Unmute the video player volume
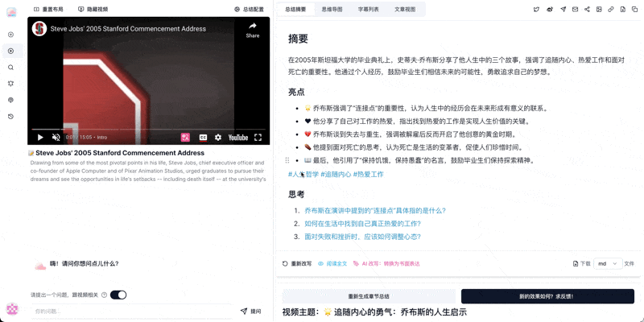 tap(56, 138)
